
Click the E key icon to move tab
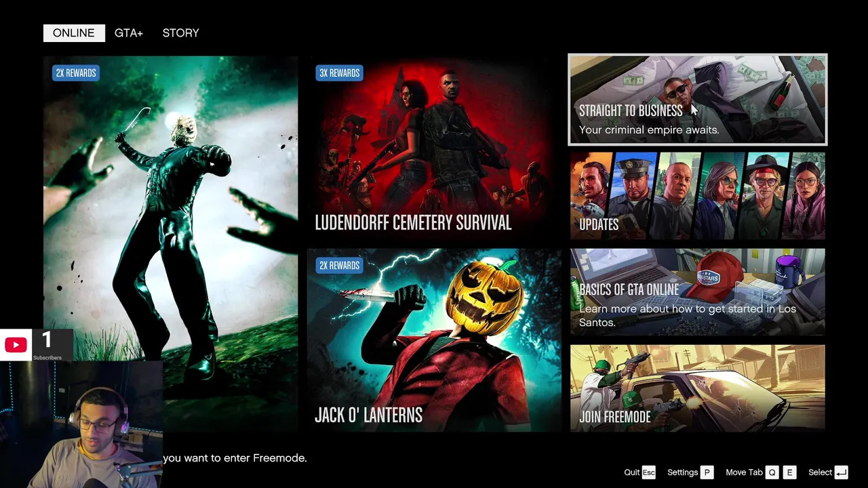(789, 472)
